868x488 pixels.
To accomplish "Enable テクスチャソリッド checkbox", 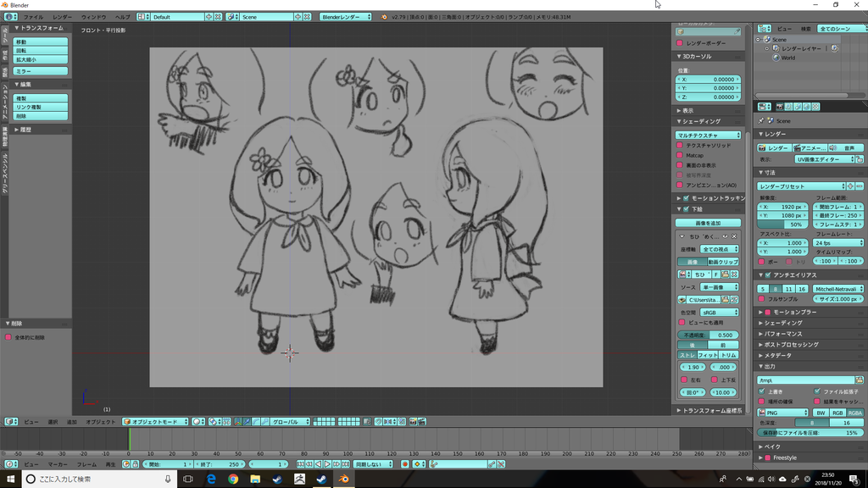I will click(680, 146).
